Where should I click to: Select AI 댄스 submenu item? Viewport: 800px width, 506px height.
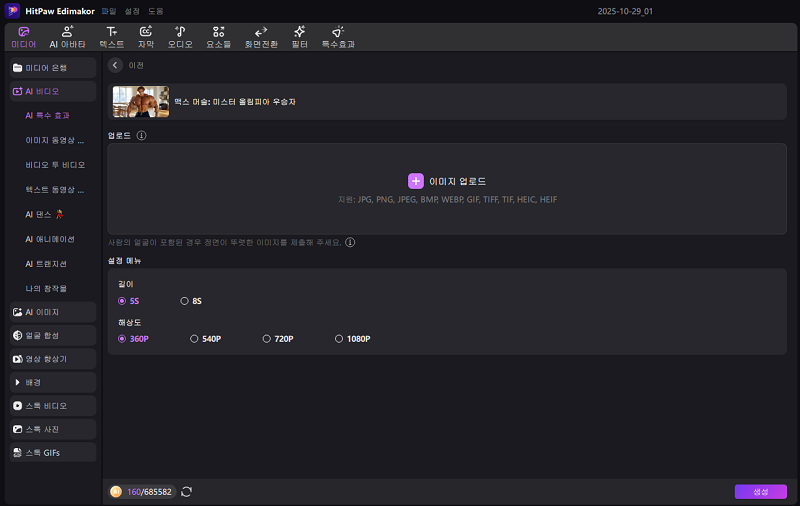coord(44,215)
